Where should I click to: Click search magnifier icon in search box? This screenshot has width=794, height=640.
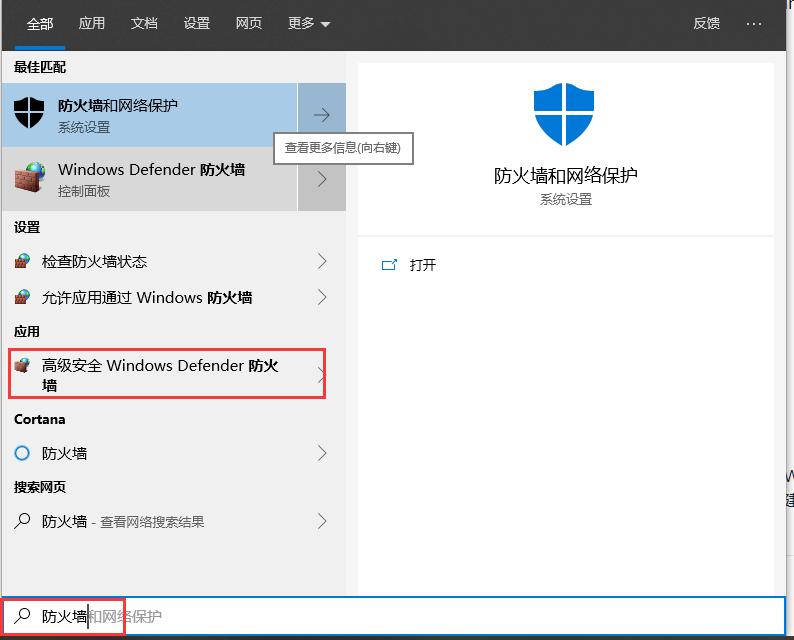(x=22, y=615)
